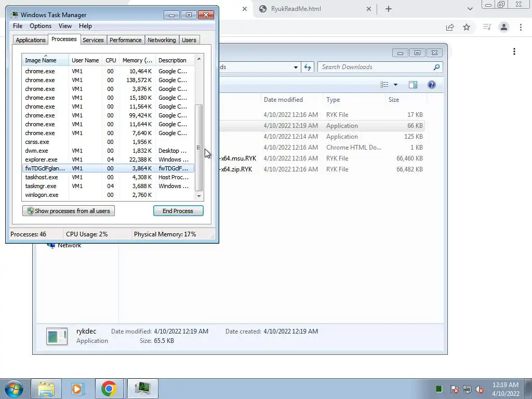
Task: Open the Explorer address bar dropdown
Action: click(x=296, y=67)
